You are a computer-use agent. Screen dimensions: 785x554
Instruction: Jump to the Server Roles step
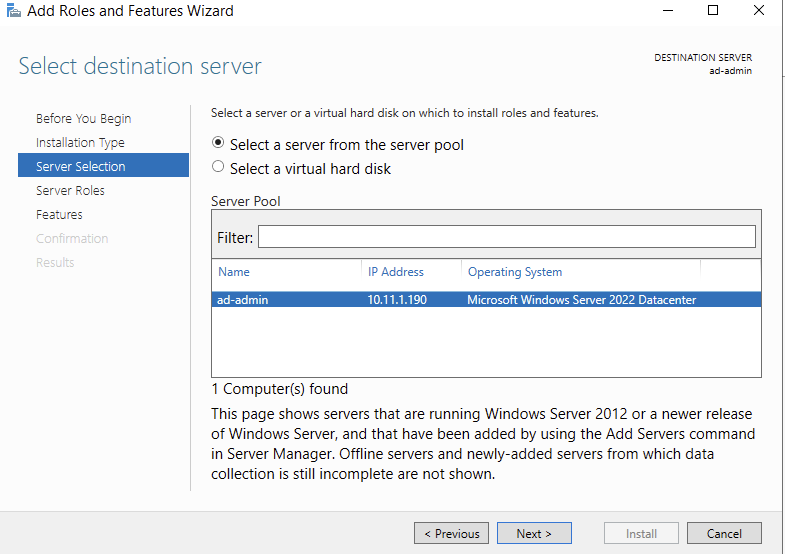(70, 191)
